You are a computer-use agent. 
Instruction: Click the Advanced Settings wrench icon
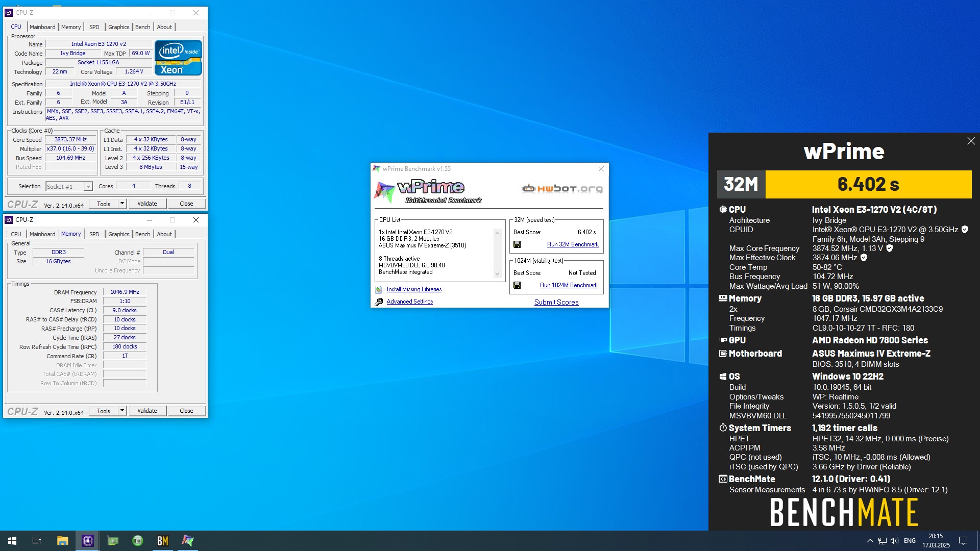click(x=379, y=302)
